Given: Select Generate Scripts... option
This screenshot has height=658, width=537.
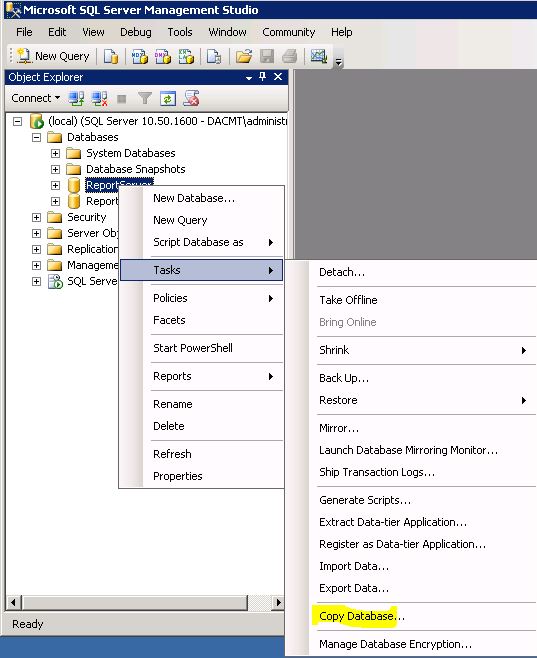Looking at the screenshot, I should [411, 500].
